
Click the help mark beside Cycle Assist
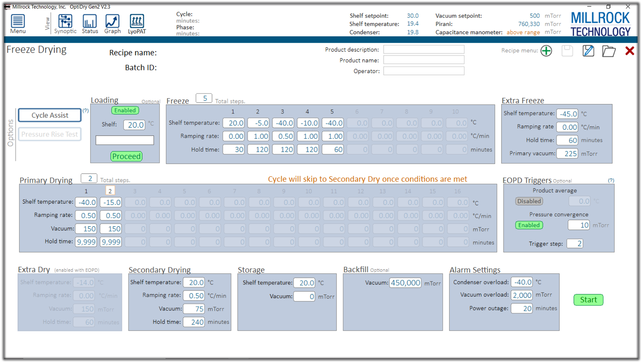86,111
